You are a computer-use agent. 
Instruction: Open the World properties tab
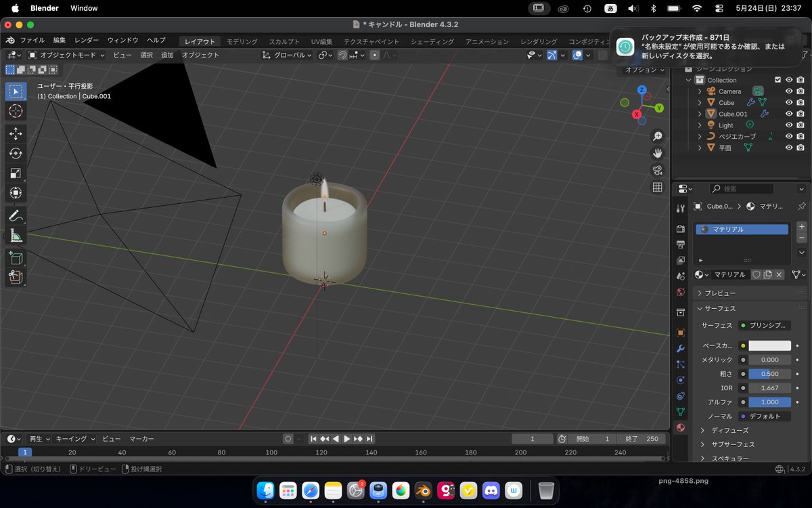coord(681,292)
